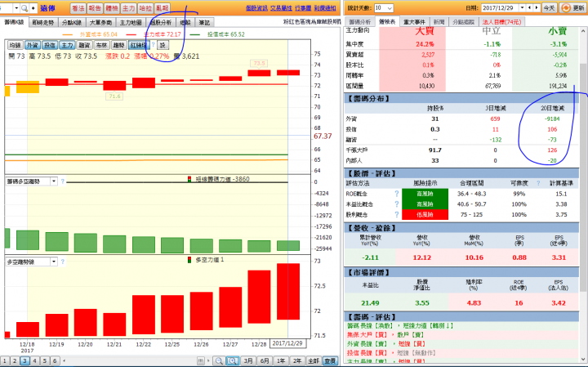Open the 到價通知 link

point(325,8)
